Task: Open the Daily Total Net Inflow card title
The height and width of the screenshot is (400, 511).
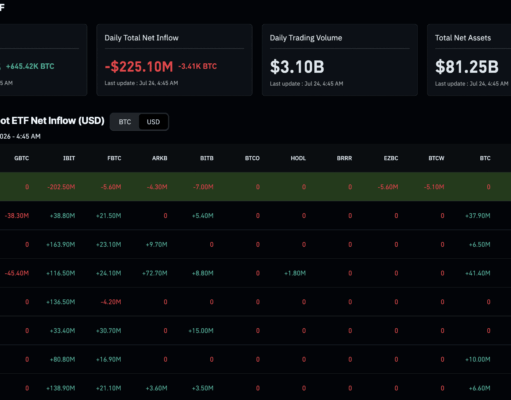Action: click(x=142, y=38)
